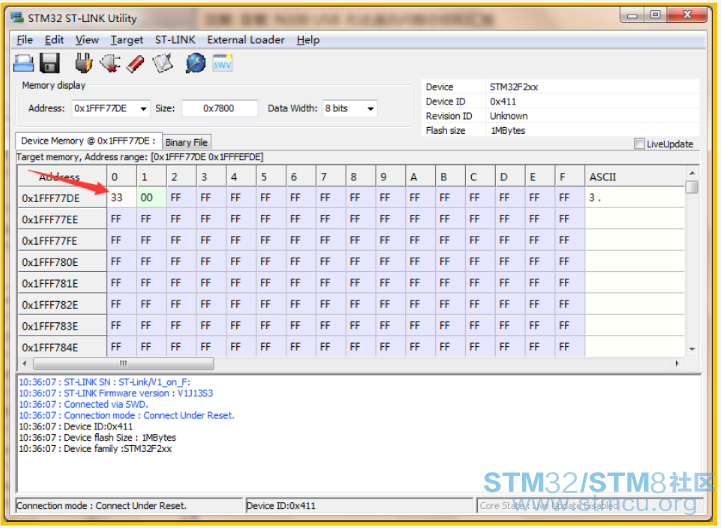Click the address row 0x1FFF77DE
The image size is (721, 528).
pyautogui.click(x=63, y=198)
